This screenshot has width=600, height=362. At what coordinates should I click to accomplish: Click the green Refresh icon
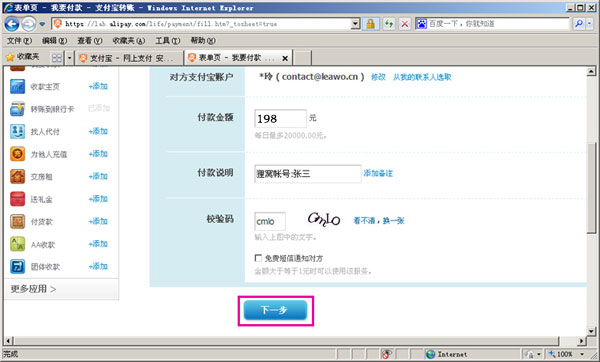point(389,24)
